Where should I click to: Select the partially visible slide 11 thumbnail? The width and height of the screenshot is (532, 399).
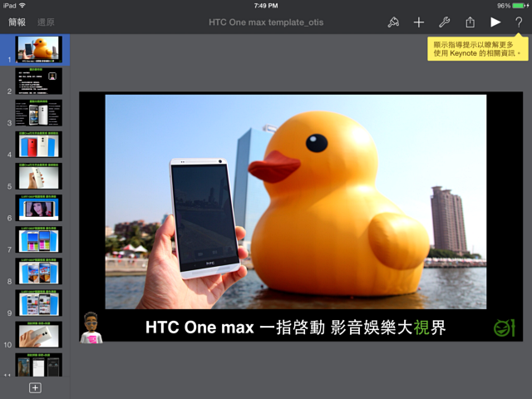[39, 365]
